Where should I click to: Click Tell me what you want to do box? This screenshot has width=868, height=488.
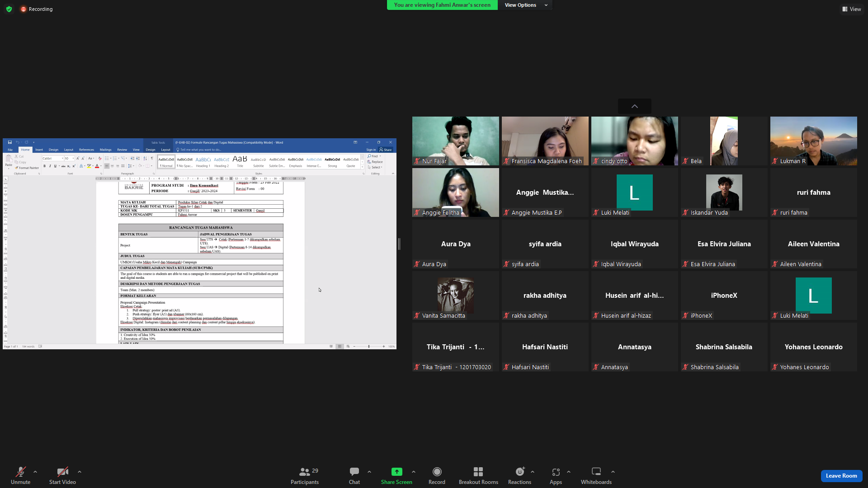tap(199, 150)
